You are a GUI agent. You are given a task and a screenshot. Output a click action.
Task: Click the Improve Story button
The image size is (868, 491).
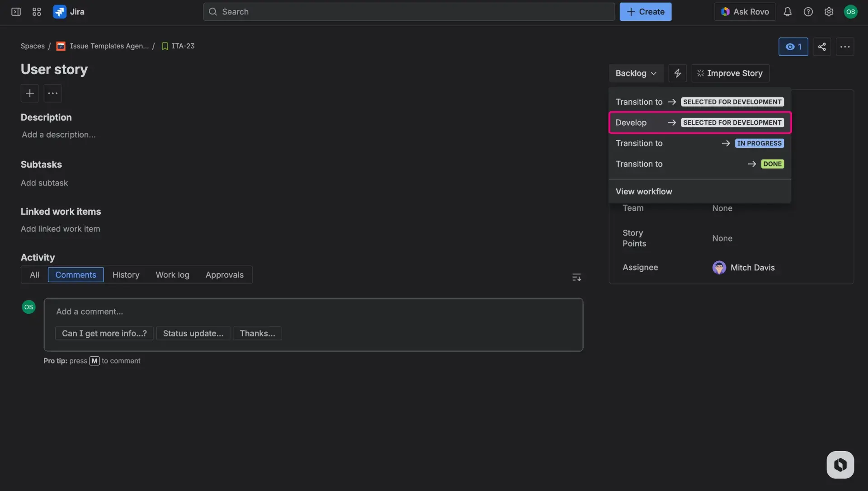coord(730,73)
